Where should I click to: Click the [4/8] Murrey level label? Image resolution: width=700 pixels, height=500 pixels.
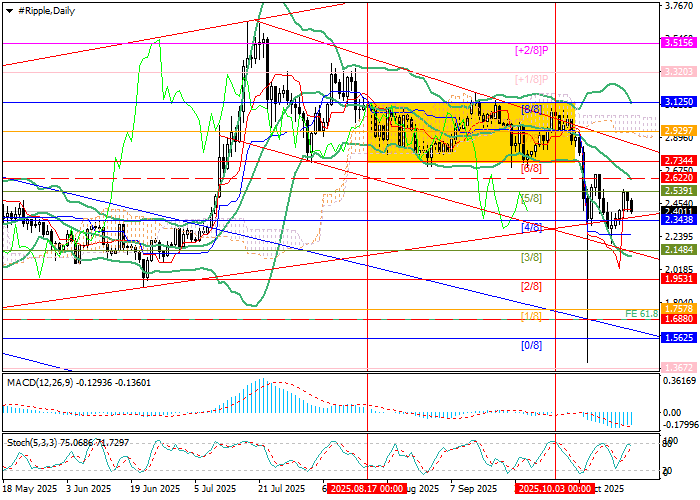pos(532,228)
